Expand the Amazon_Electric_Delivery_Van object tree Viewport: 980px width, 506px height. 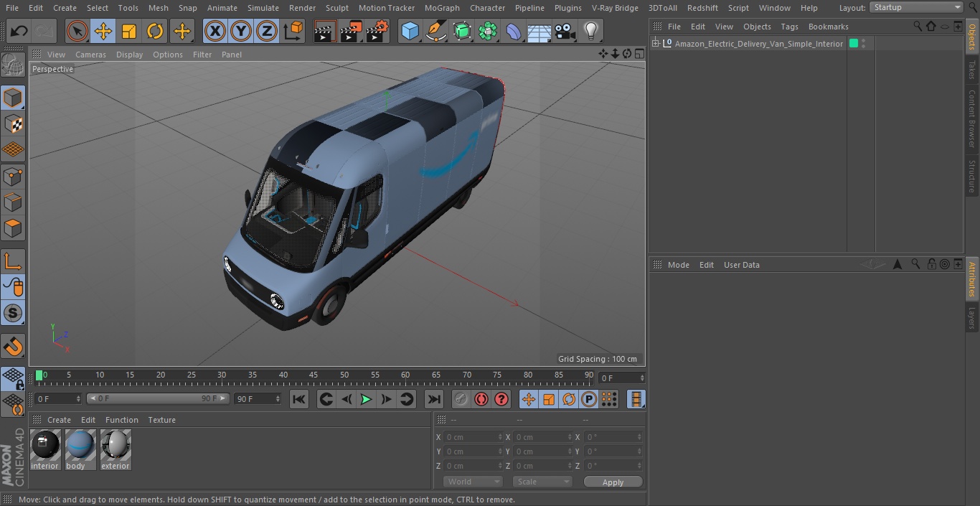point(655,44)
